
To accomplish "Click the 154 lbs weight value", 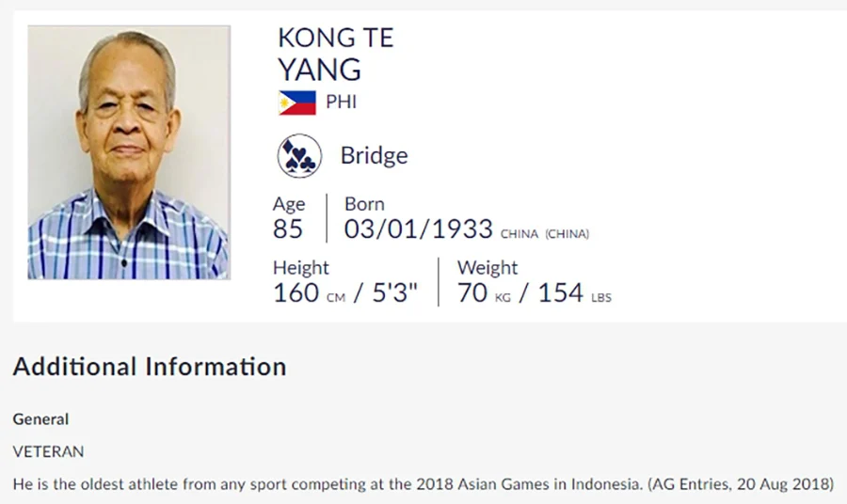I will [575, 293].
